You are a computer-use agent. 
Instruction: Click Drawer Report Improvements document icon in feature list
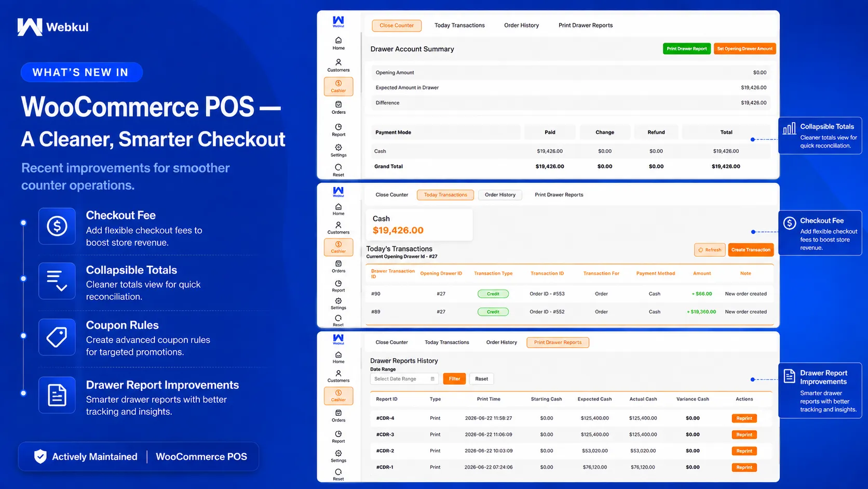(57, 395)
